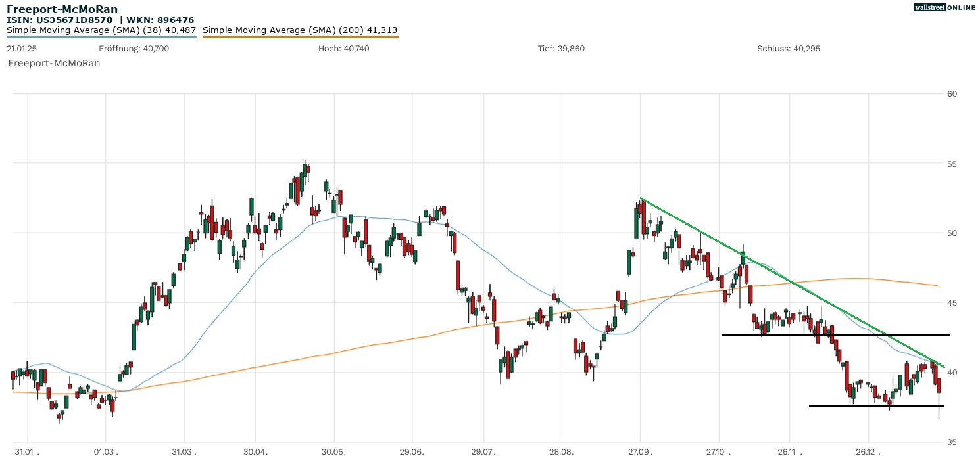Click the Schluss: 40,295 value
The width and height of the screenshot is (980, 456).
pos(789,49)
